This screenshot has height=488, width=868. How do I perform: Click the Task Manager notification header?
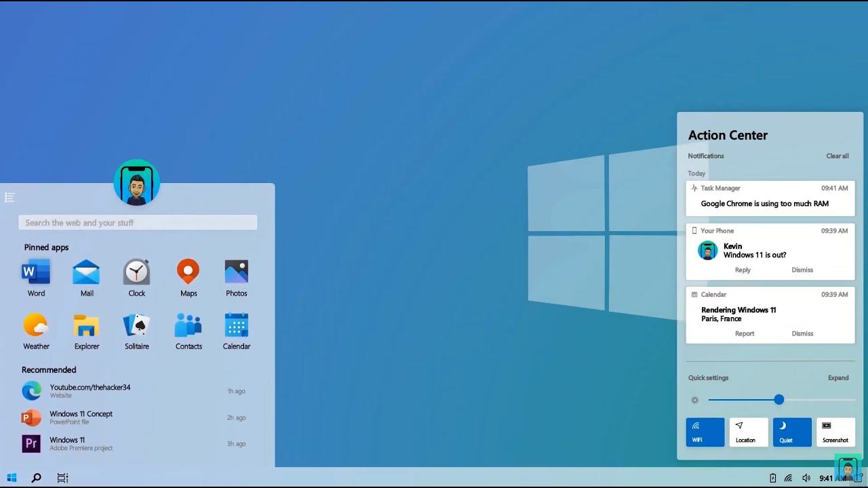(720, 188)
